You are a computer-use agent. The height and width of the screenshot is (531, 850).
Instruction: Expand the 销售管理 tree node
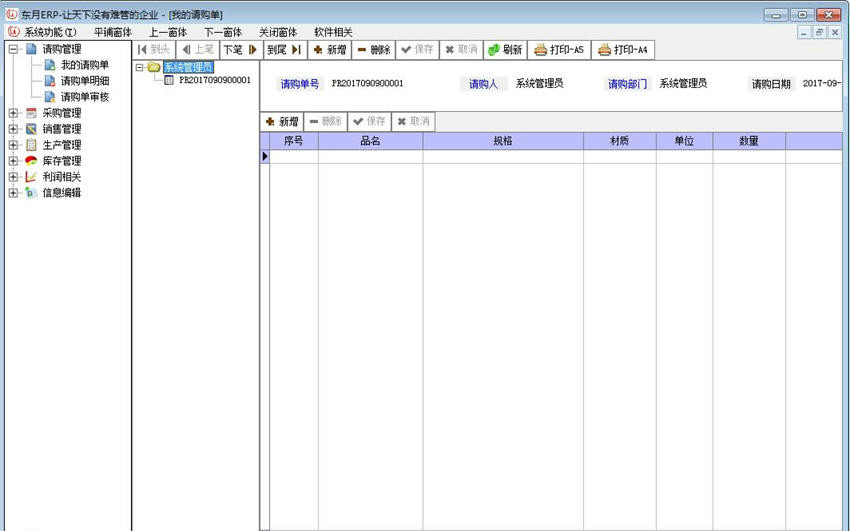(x=13, y=129)
